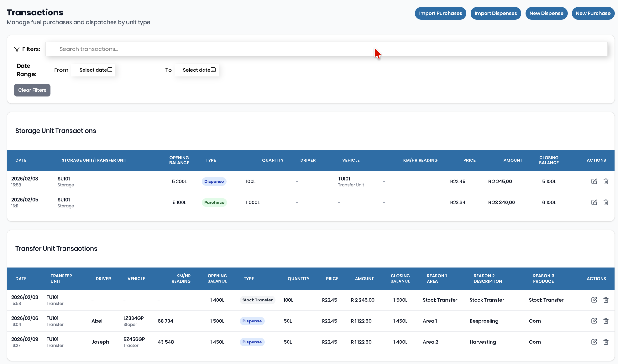Click the 6 100L closing balance

tap(549, 202)
